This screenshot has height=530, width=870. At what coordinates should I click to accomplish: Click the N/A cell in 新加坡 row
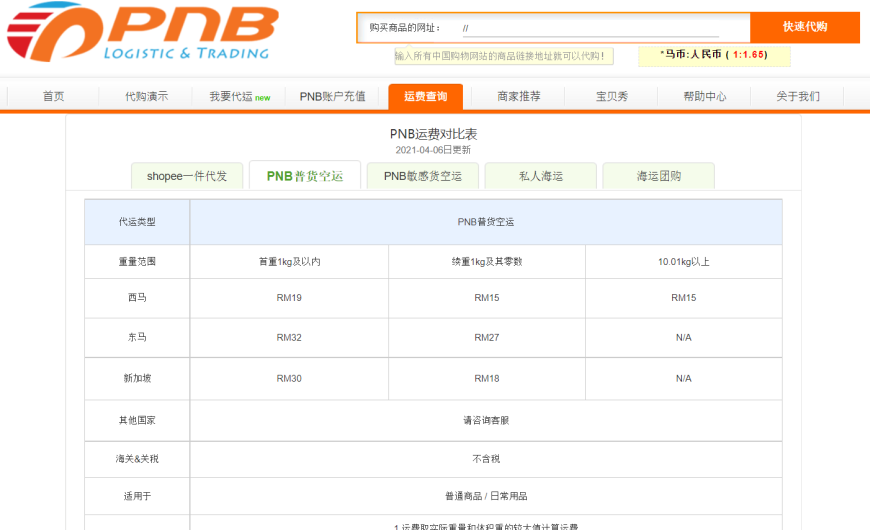[684, 378]
